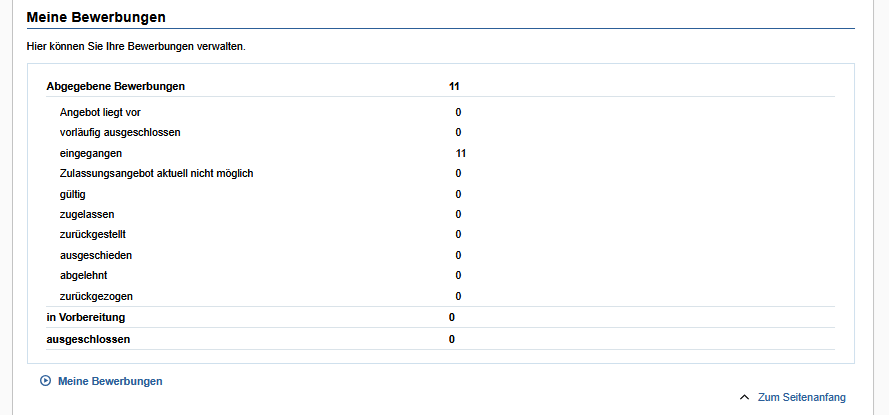Click the abgelehnt status label
Screen dimensions: 889x415
pyautogui.click(x=83, y=275)
